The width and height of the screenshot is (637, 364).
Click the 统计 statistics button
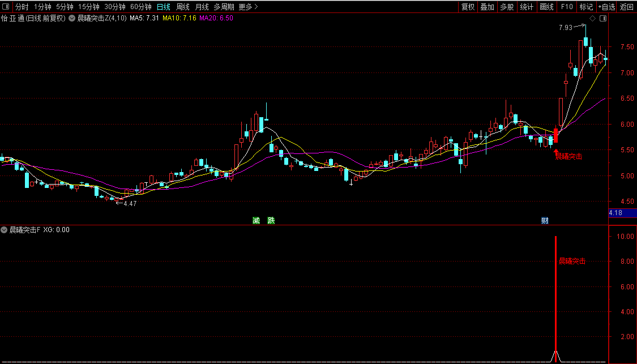click(527, 7)
